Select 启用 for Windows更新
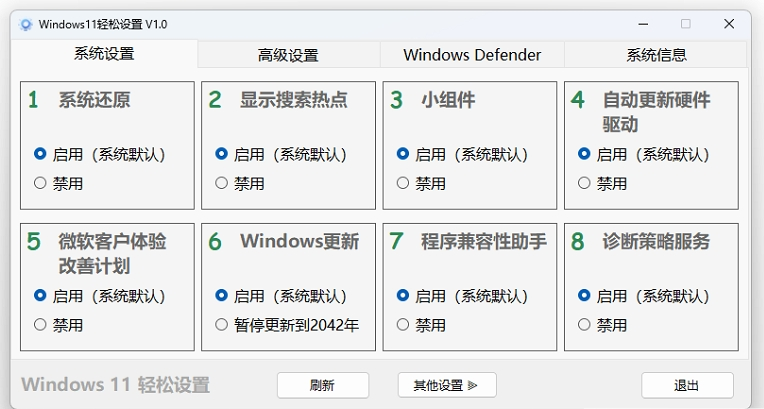Image resolution: width=764 pixels, height=409 pixels. coord(221,296)
